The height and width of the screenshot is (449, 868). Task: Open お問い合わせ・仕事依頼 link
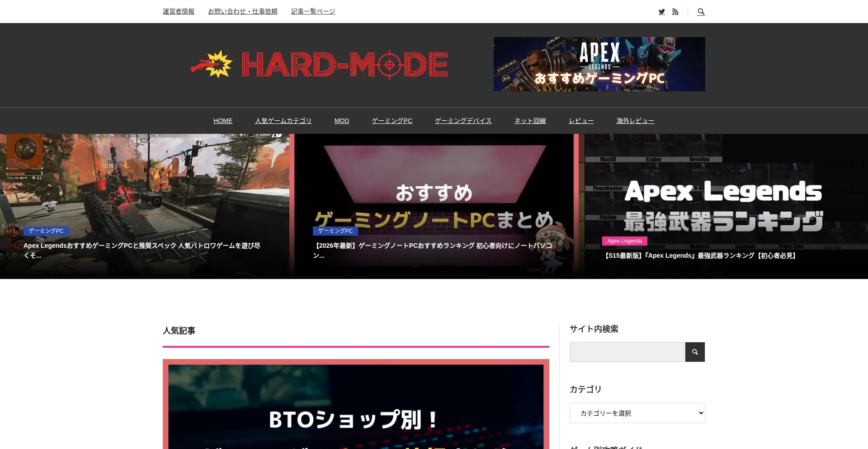243,11
